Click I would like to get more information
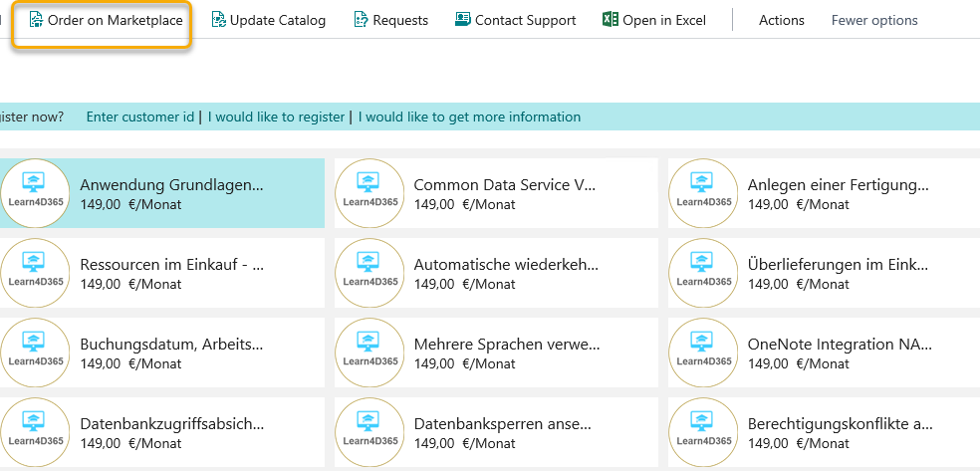This screenshot has width=980, height=471. click(469, 117)
